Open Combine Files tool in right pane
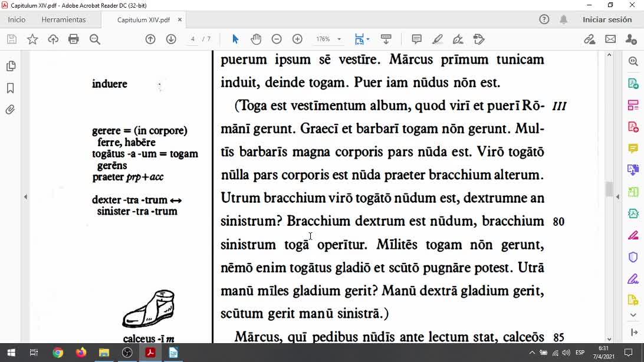This screenshot has height=362, width=644. pos(633,170)
